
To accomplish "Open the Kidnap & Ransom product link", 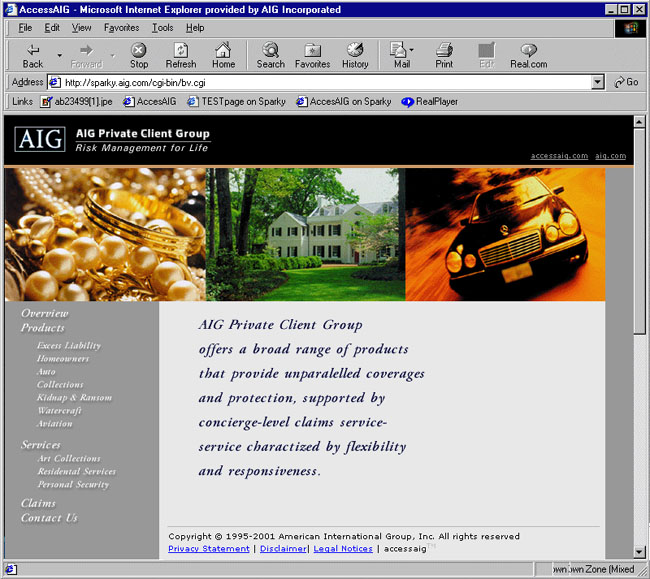I will coord(74,398).
